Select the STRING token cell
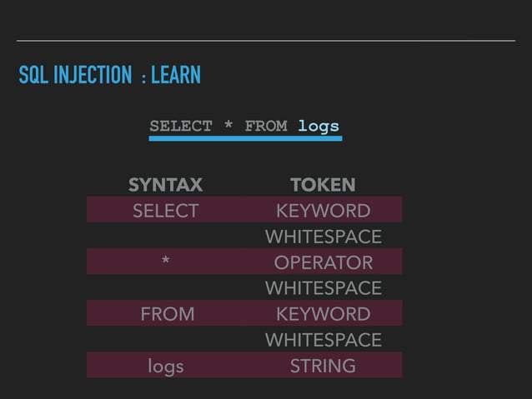Screen dimensions: 532x399 tap(323, 366)
